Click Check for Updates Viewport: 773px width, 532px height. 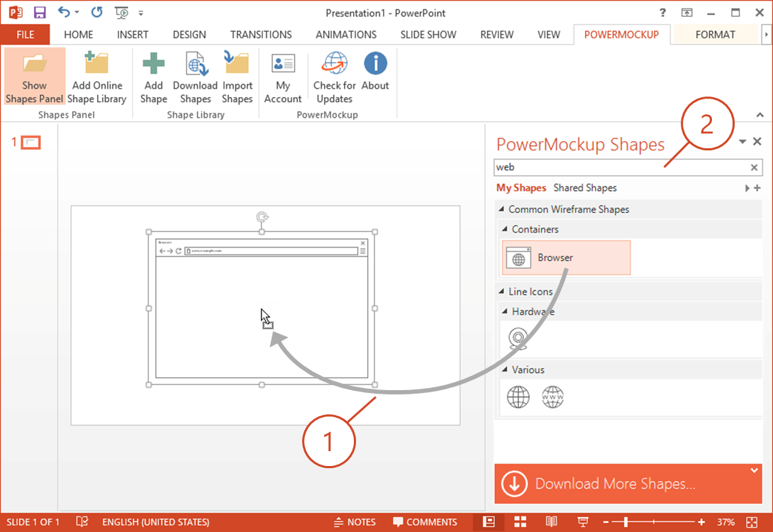(x=334, y=77)
